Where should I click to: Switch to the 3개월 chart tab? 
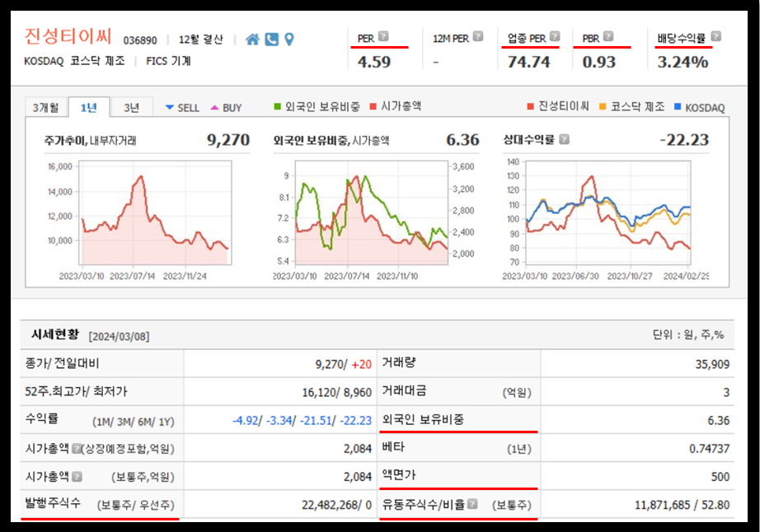click(x=46, y=107)
